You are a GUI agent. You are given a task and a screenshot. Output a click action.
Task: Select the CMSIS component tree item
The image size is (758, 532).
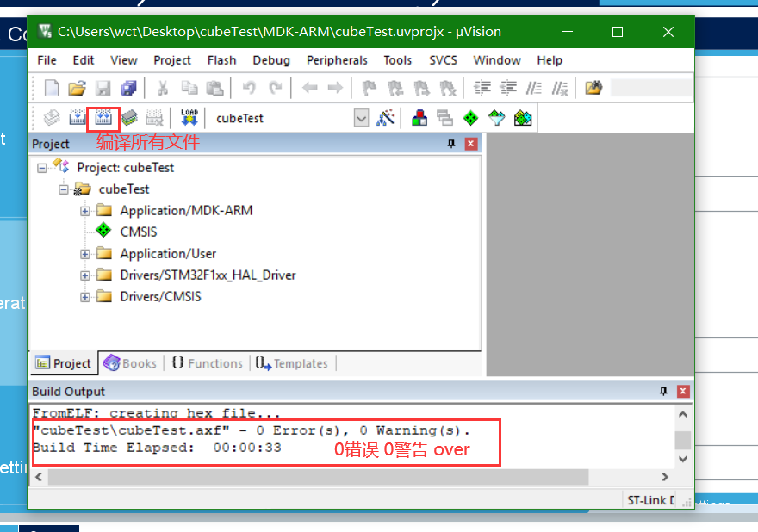(x=139, y=232)
